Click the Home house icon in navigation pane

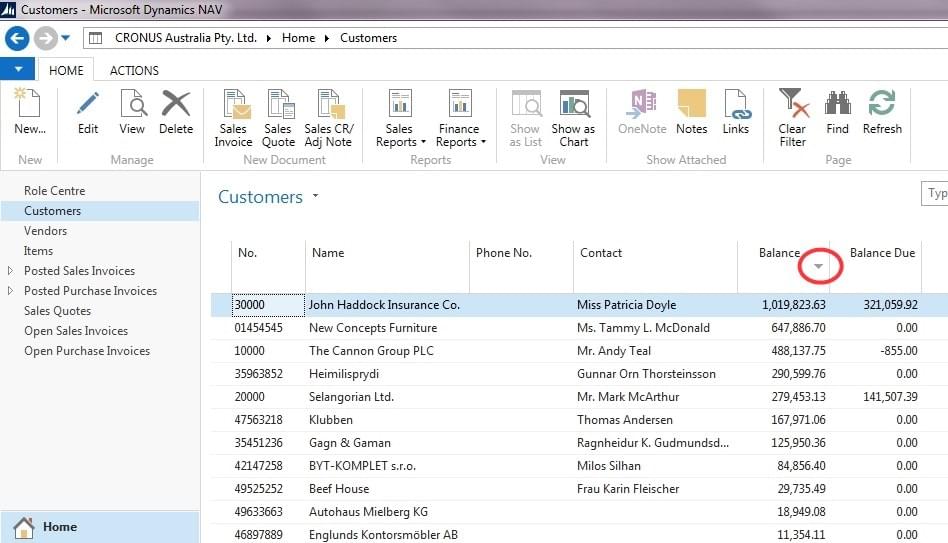24,527
